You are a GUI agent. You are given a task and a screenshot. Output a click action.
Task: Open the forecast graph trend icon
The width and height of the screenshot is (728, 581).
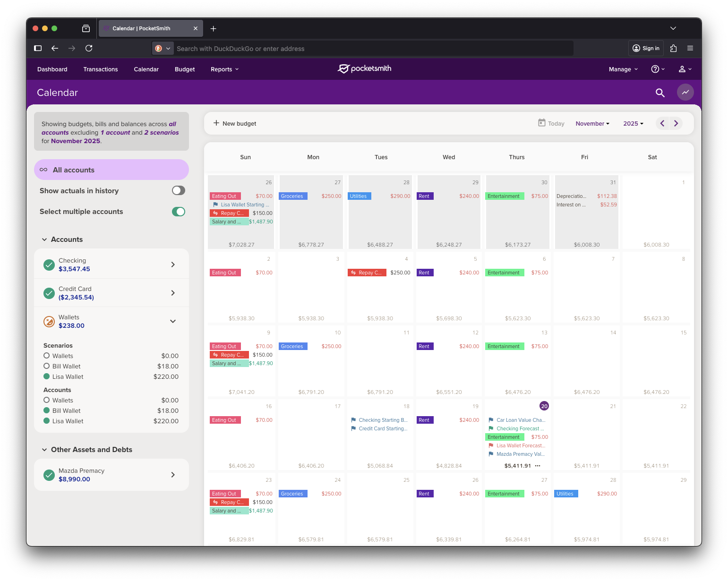point(685,93)
